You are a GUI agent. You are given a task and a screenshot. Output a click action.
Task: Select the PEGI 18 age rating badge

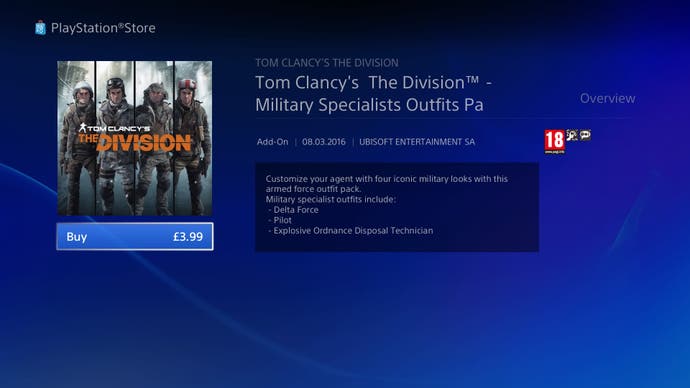click(x=554, y=142)
